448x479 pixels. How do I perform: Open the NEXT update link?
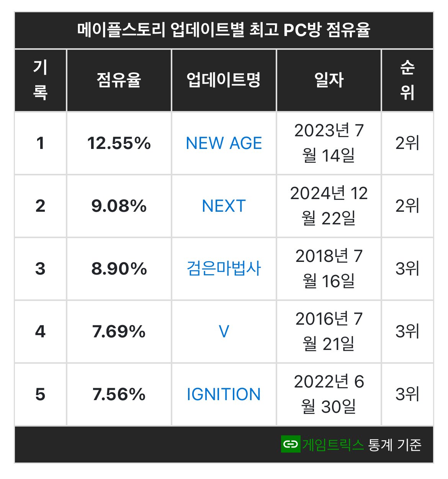point(224,206)
